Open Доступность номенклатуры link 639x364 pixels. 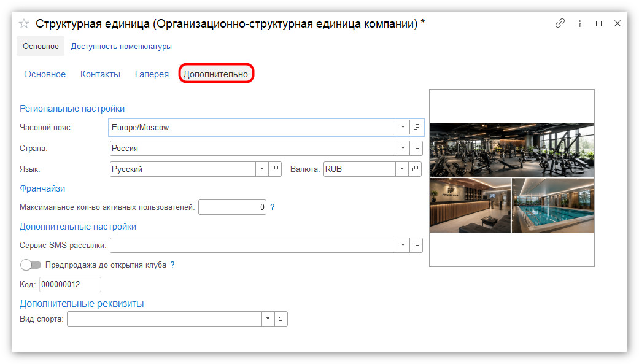[x=122, y=47]
